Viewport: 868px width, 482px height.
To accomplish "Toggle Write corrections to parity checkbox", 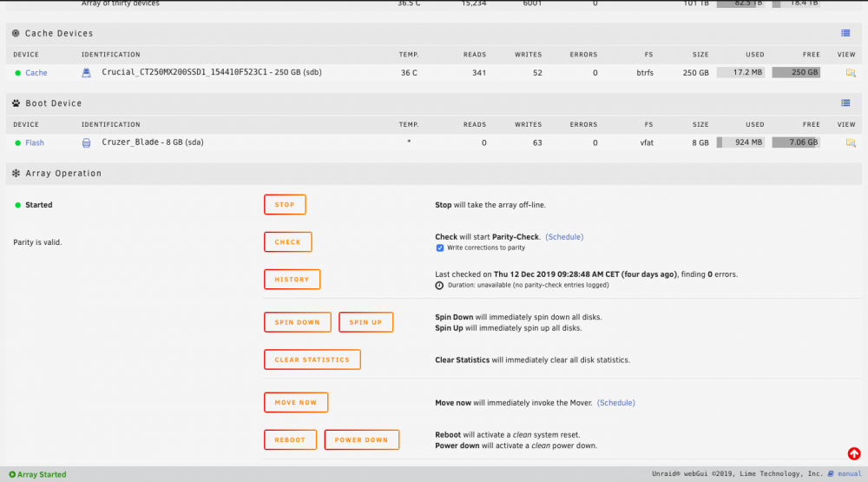I will (439, 248).
